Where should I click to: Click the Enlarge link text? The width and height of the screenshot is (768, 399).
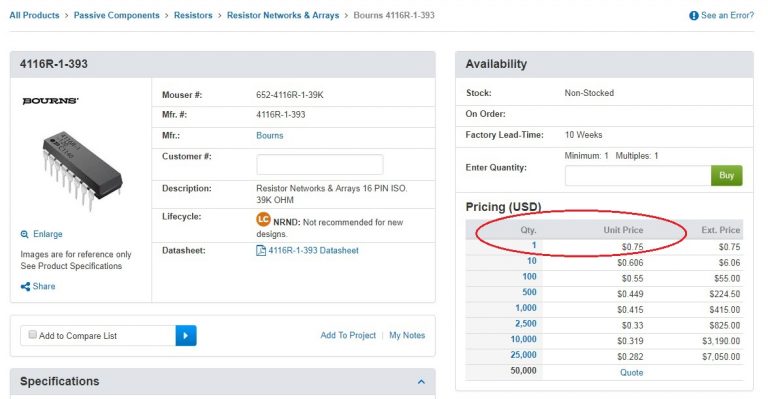[48, 234]
